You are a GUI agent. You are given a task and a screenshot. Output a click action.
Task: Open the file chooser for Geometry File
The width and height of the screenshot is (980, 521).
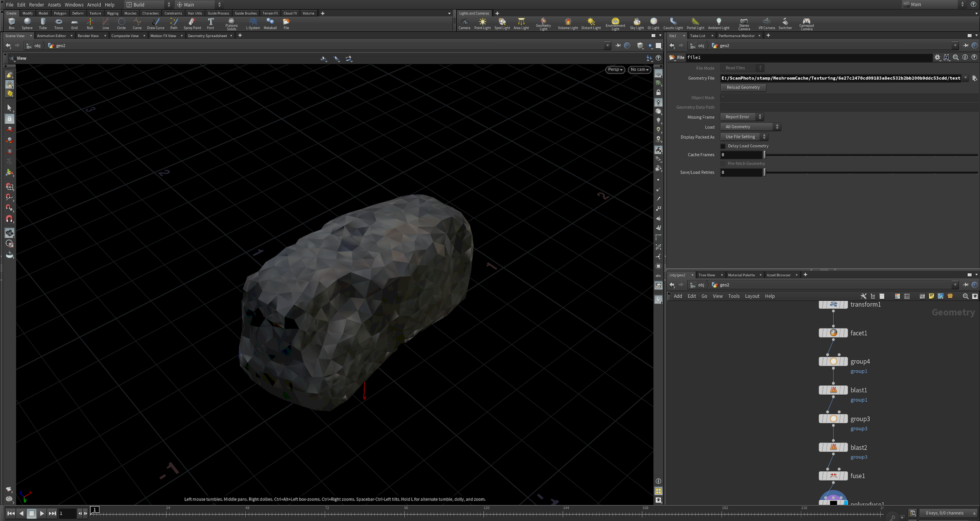coord(974,78)
